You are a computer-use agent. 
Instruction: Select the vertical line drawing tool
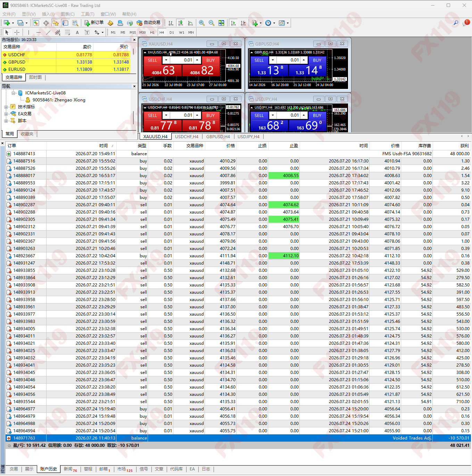point(28,32)
